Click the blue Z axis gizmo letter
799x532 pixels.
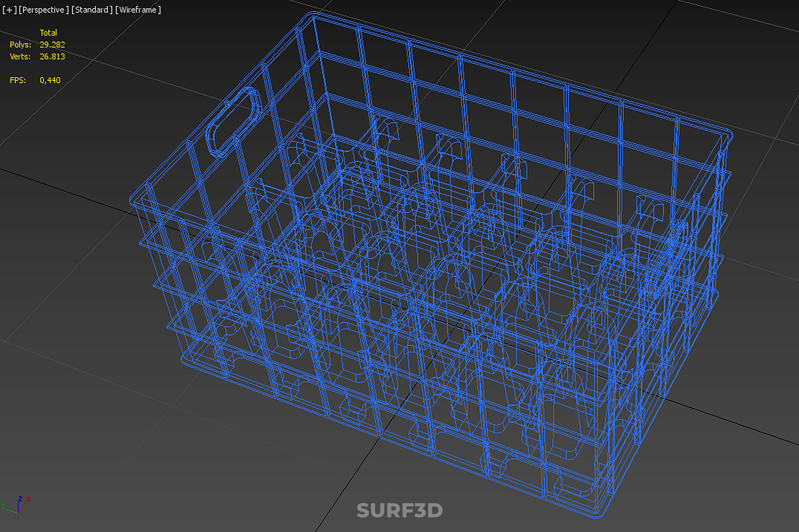[x=20, y=498]
